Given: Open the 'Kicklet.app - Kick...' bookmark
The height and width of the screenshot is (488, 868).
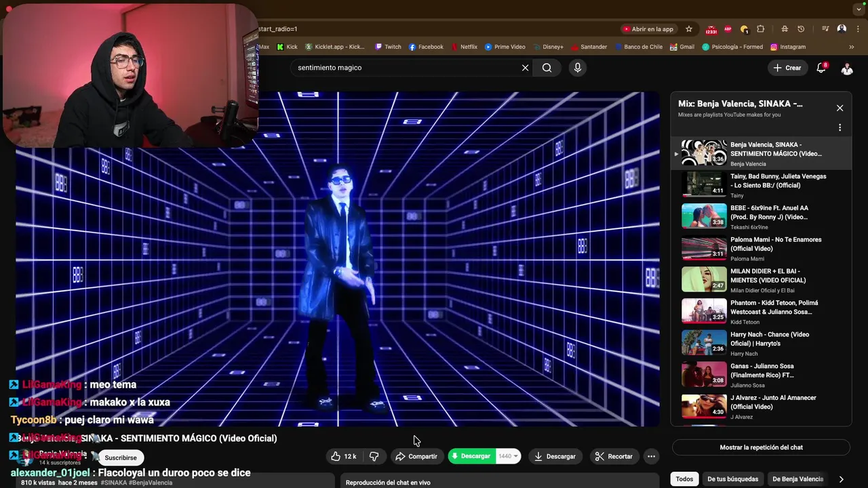Looking at the screenshot, I should point(334,47).
